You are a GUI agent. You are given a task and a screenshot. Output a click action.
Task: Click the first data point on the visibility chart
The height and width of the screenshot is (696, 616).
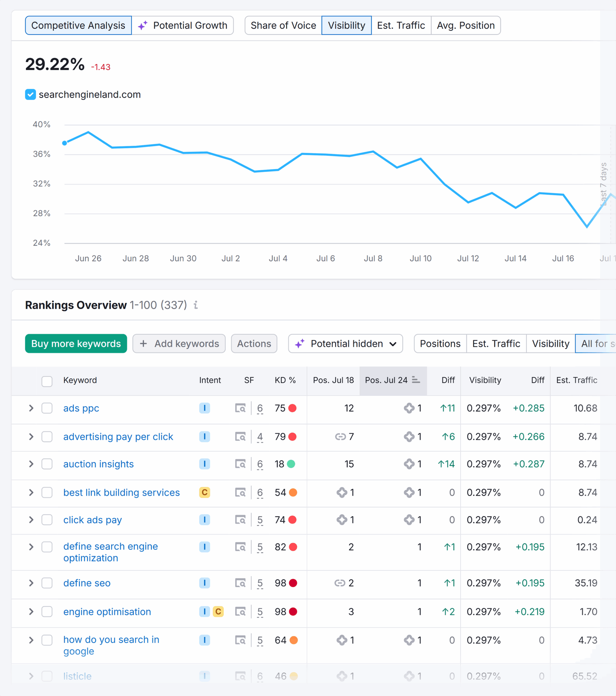pyautogui.click(x=64, y=143)
